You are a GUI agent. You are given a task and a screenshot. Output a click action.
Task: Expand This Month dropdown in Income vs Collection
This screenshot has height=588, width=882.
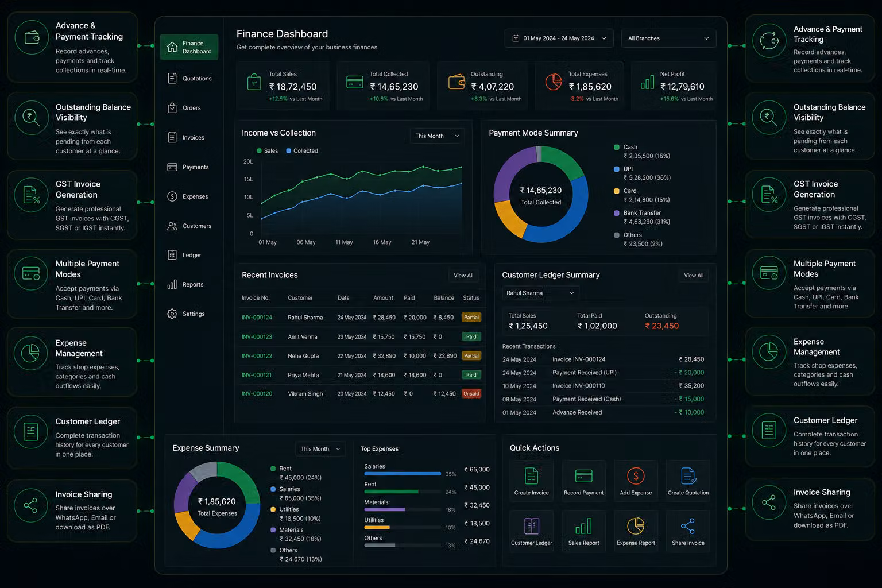pos(437,136)
